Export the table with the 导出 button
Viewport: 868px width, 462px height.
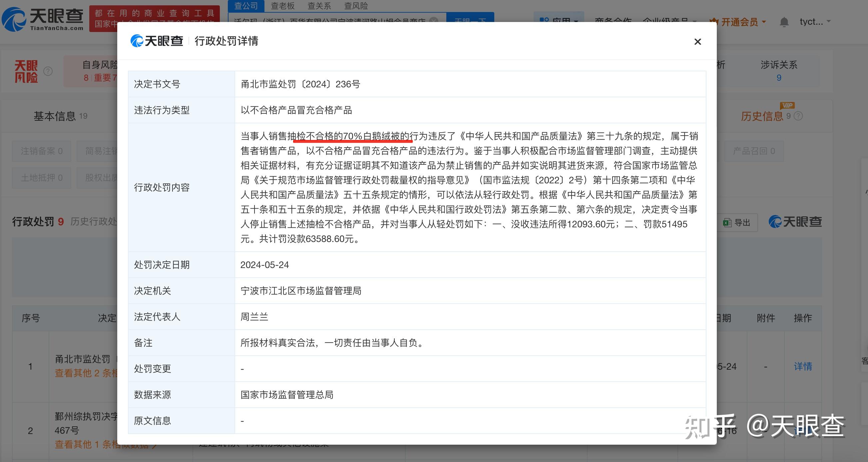click(737, 223)
